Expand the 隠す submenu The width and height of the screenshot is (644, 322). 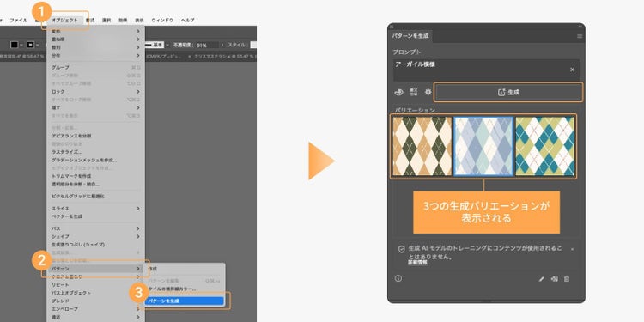tap(95, 107)
